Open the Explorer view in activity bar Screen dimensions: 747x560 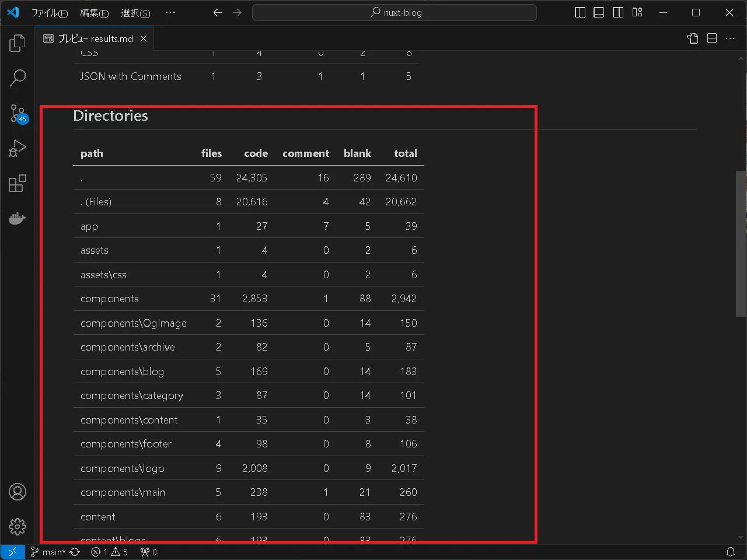click(x=18, y=43)
